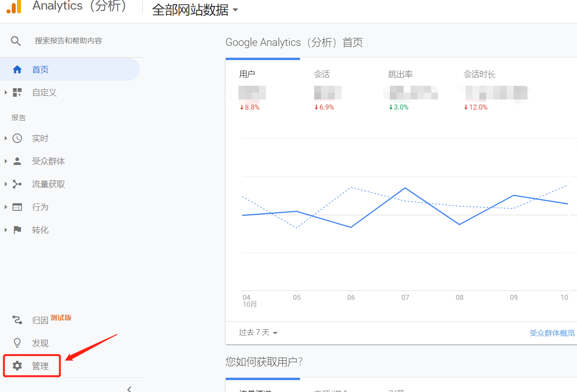Click the 受众群体 person icon
Viewport: 577px width, 392px height.
pos(17,161)
